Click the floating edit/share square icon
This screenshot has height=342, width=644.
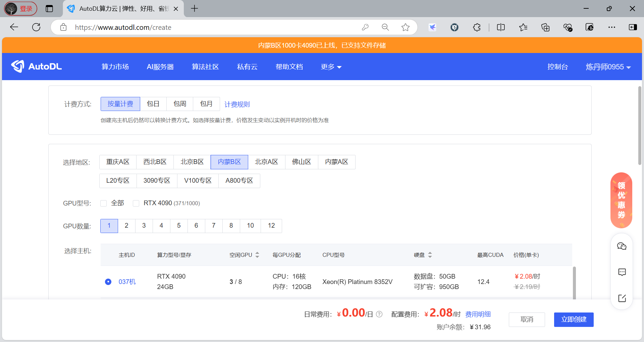(622, 298)
